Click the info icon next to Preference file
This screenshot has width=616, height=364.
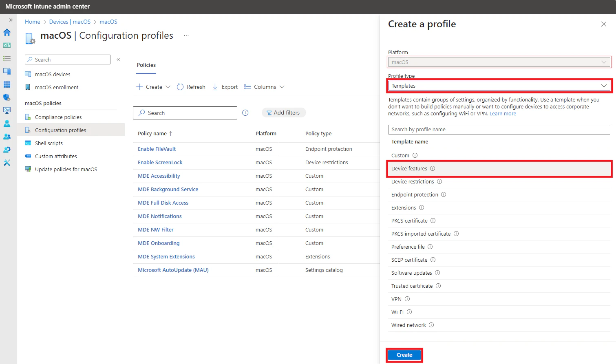pos(430,247)
